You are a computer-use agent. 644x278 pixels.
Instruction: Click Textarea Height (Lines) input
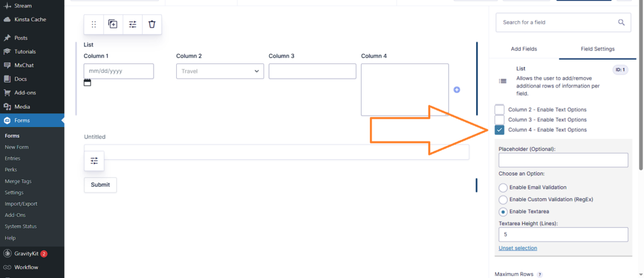(563, 235)
